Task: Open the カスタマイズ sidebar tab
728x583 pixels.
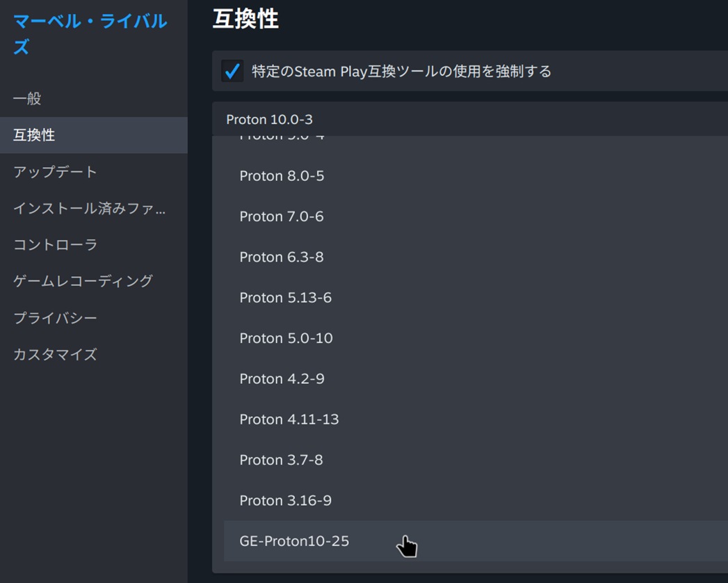Action: [55, 354]
